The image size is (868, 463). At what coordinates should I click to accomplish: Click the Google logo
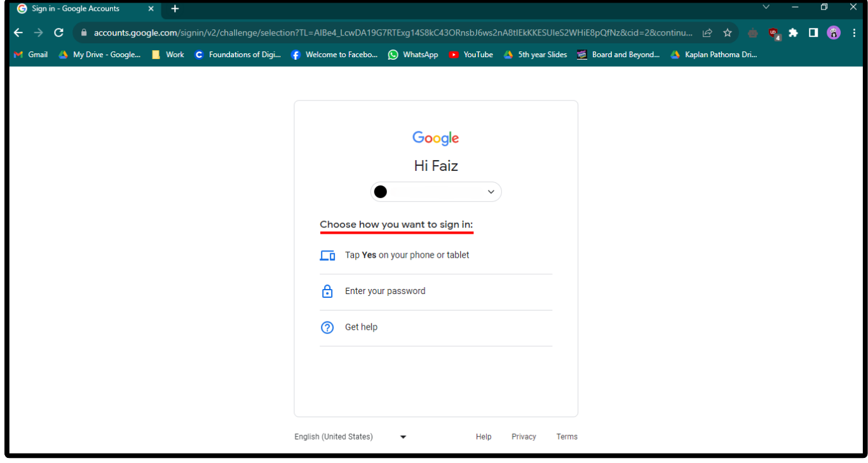[x=436, y=138]
